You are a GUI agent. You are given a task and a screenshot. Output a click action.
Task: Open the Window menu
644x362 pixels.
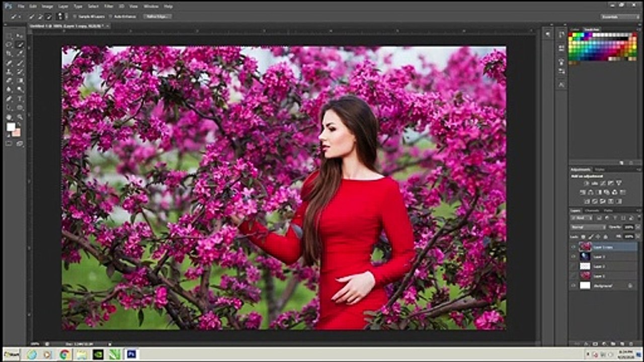151,6
